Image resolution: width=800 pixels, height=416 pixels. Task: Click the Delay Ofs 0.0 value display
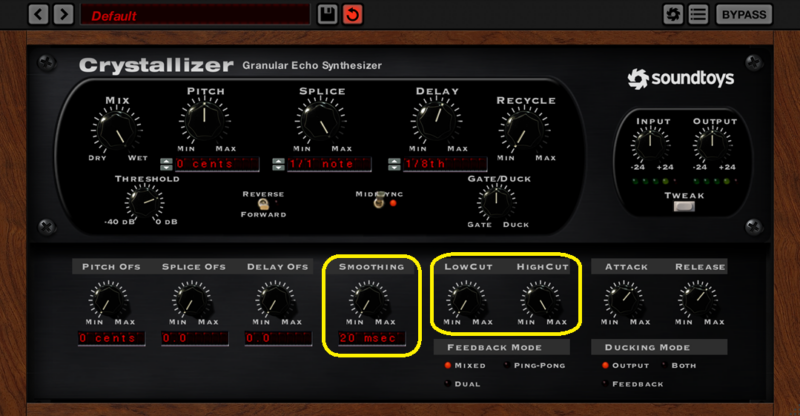(278, 338)
